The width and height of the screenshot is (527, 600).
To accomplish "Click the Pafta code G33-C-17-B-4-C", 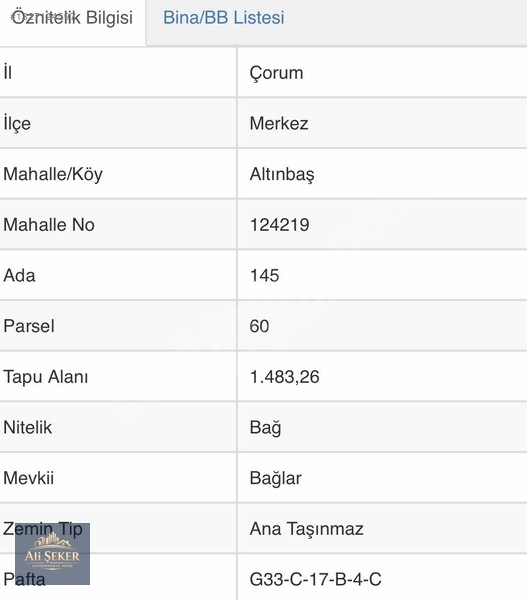I will tap(315, 579).
